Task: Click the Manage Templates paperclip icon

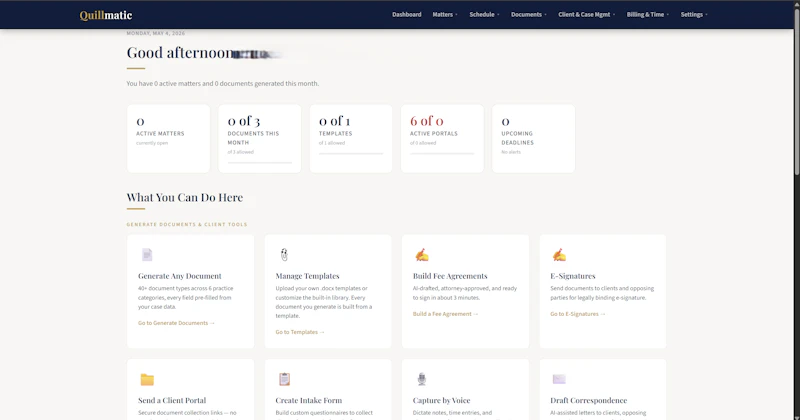Action: [x=284, y=254]
